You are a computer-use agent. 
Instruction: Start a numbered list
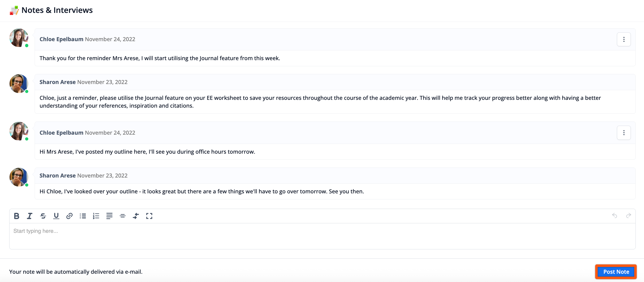click(96, 216)
